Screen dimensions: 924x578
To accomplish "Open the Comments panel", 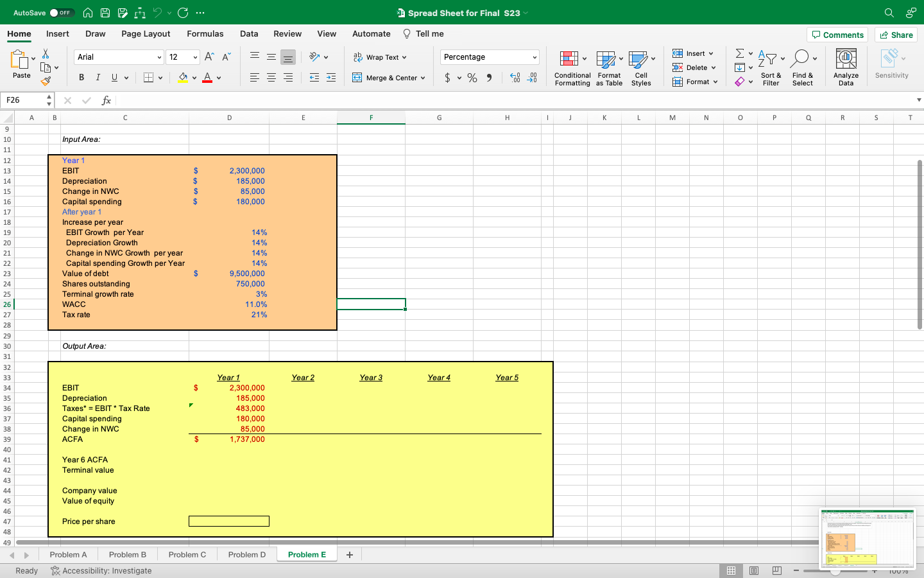I will click(x=837, y=35).
